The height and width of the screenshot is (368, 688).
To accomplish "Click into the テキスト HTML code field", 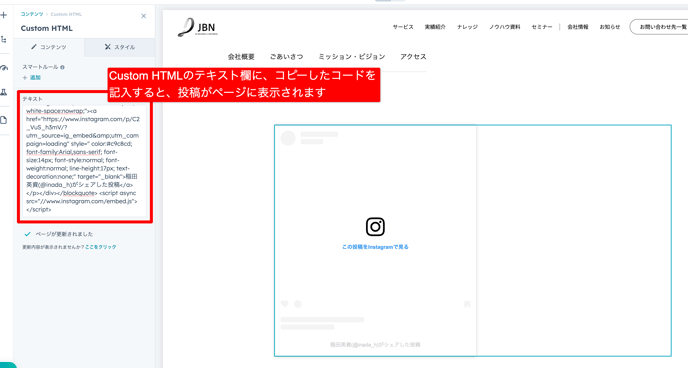I will click(x=85, y=160).
